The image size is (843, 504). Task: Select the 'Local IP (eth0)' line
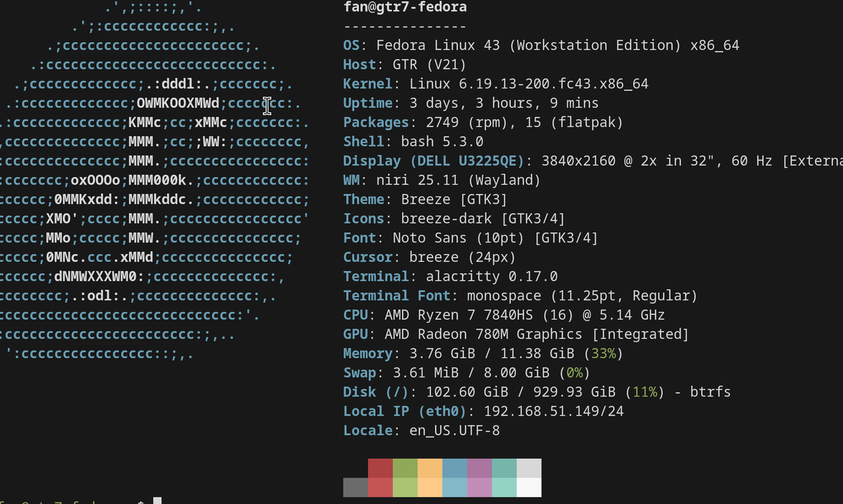pyautogui.click(x=483, y=411)
